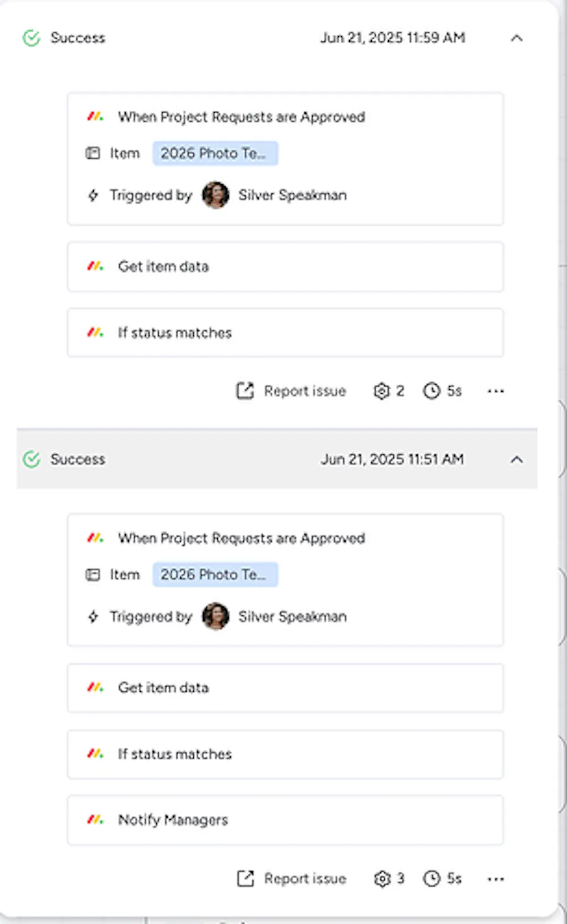Open the first 2026 Photo item tag
The height and width of the screenshot is (924, 567).
click(215, 154)
